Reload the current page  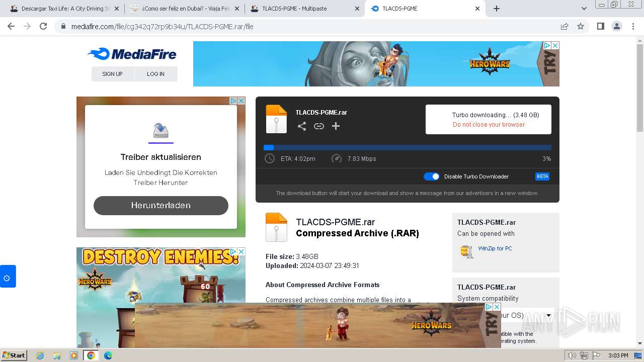click(43, 26)
